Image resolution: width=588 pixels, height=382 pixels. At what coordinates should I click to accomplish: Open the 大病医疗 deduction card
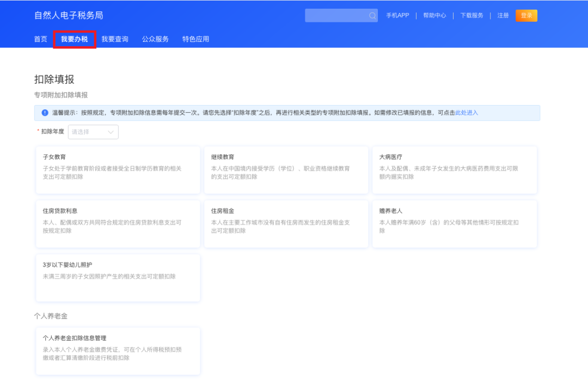click(455, 170)
